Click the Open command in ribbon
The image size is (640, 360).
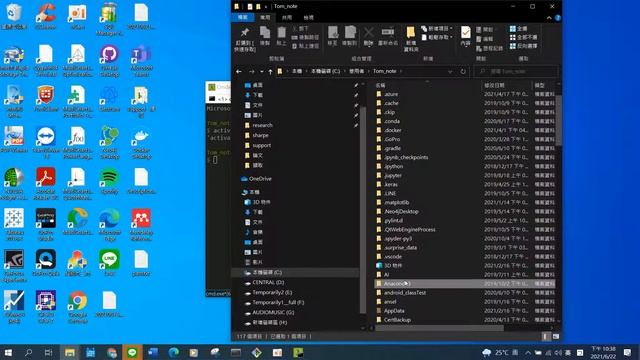click(484, 30)
